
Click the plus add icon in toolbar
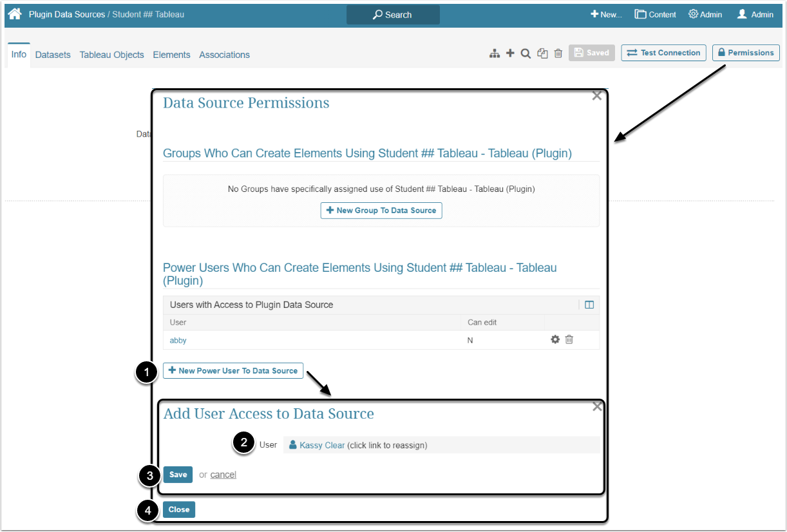(510, 53)
